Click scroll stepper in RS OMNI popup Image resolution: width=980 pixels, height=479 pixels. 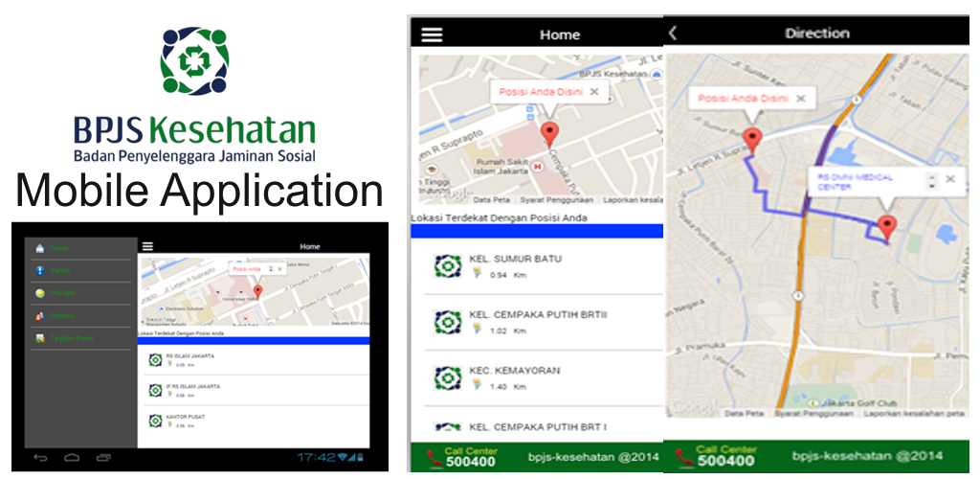point(932,181)
